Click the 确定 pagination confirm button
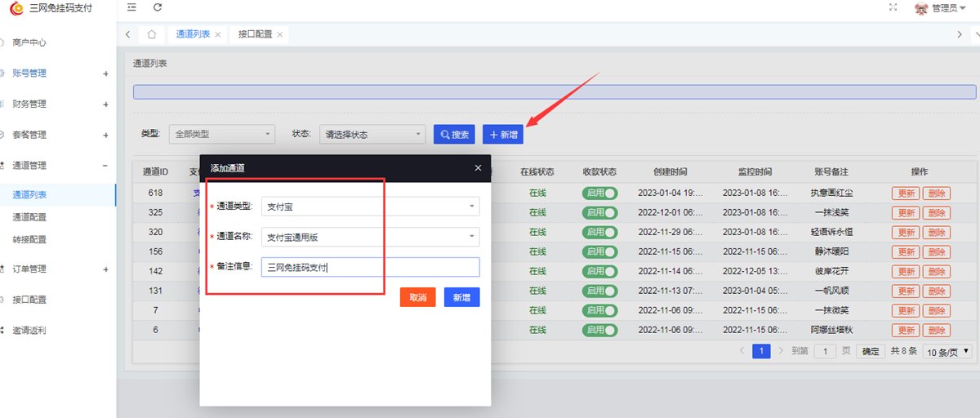 click(871, 351)
